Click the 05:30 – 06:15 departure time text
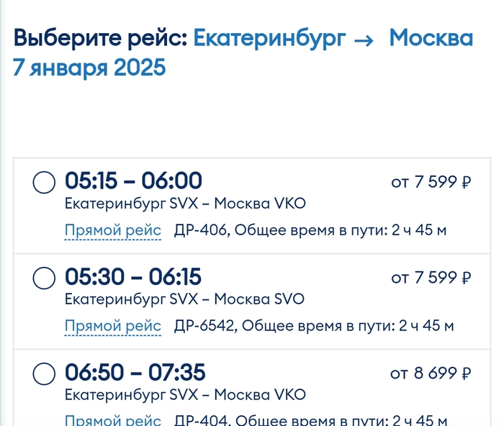 (x=133, y=276)
